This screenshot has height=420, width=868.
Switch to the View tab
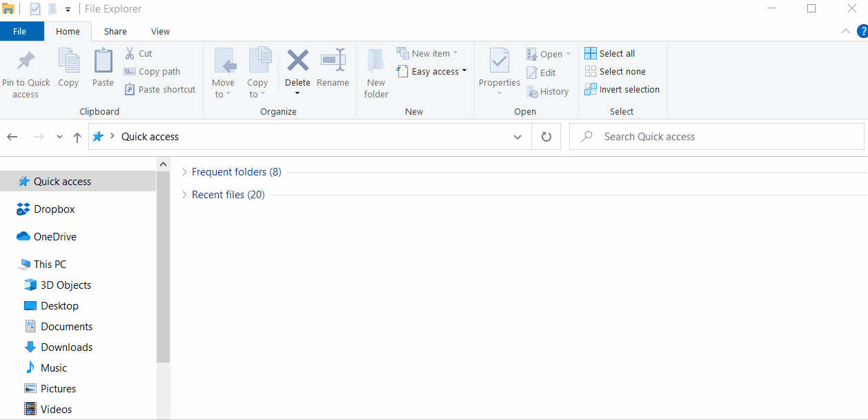pos(160,31)
